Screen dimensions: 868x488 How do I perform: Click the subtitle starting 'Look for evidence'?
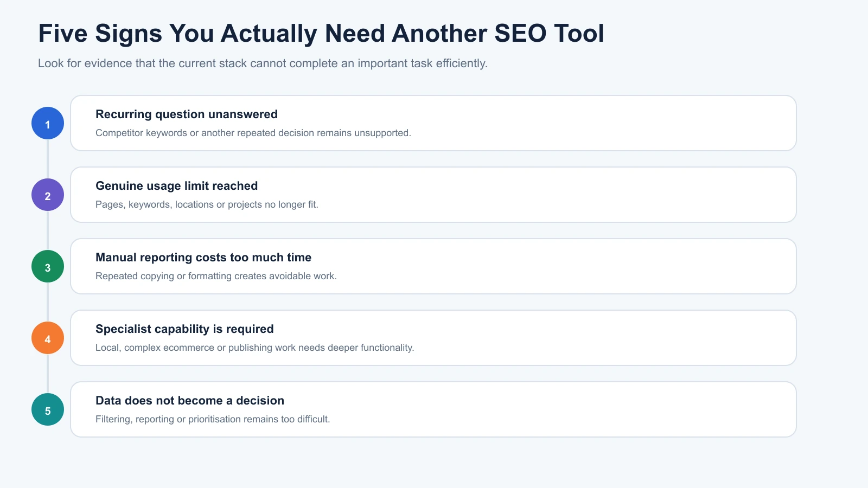click(x=263, y=63)
